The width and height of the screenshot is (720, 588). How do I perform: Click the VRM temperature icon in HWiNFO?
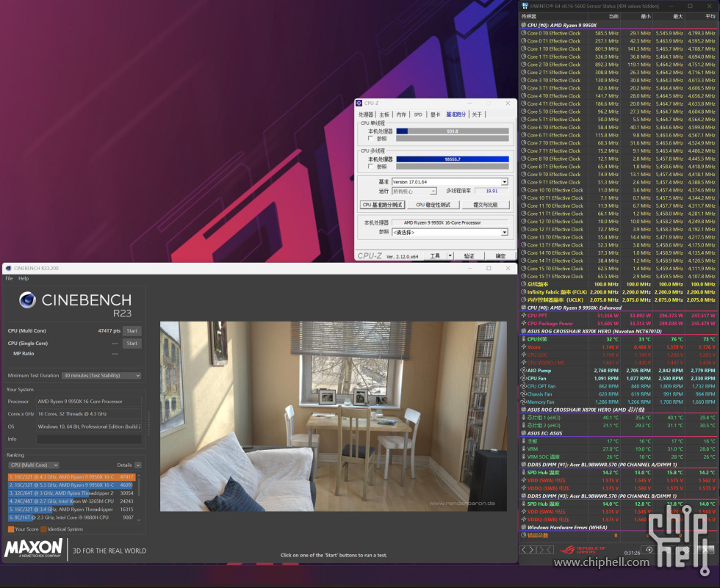point(523,449)
